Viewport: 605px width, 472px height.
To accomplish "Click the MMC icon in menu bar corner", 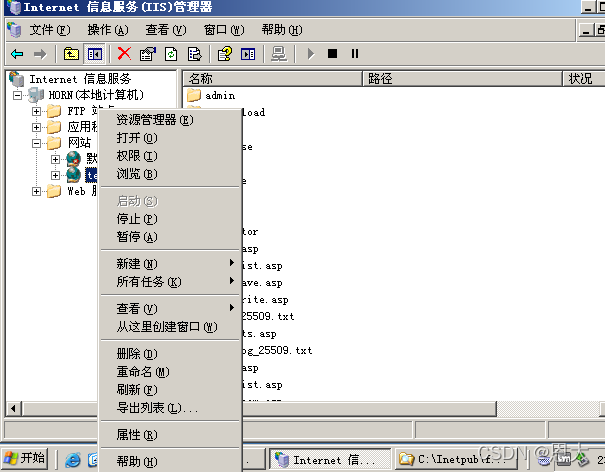I will click(14, 30).
